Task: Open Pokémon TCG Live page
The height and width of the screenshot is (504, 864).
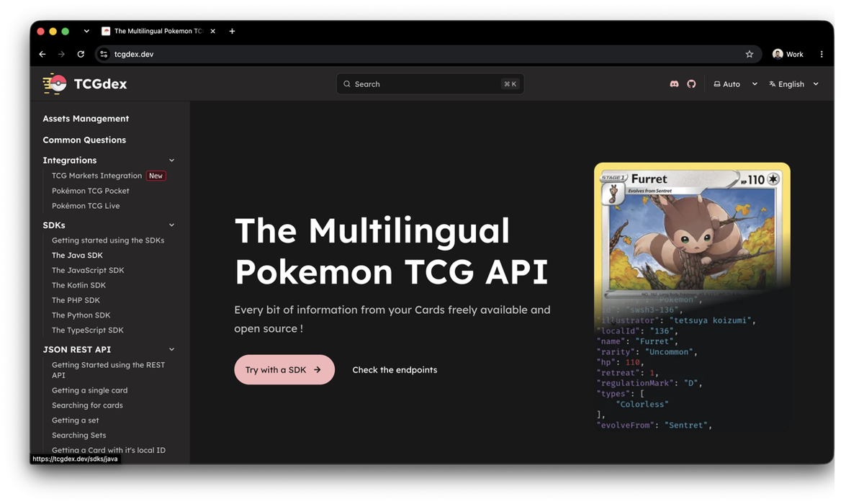Action: tap(86, 206)
